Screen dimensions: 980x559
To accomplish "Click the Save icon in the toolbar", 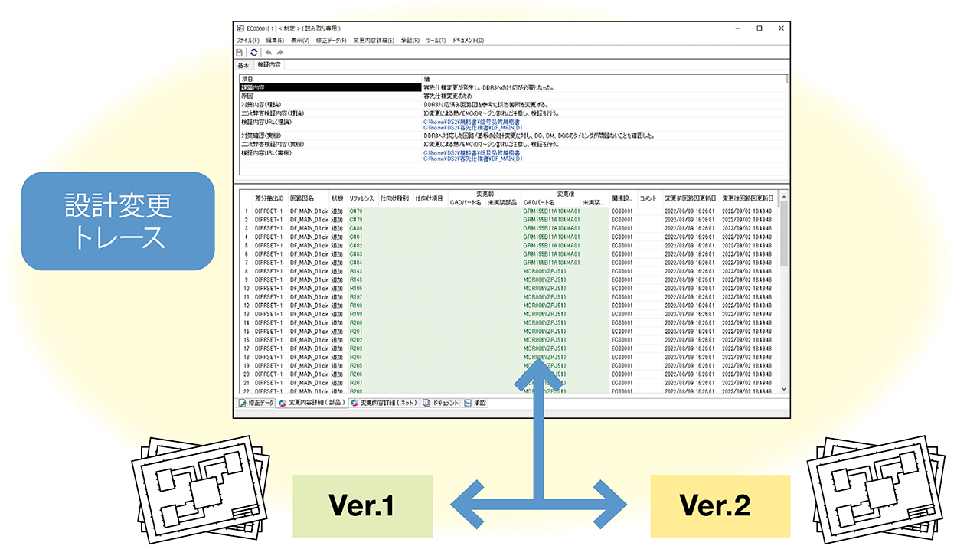I will click(240, 52).
